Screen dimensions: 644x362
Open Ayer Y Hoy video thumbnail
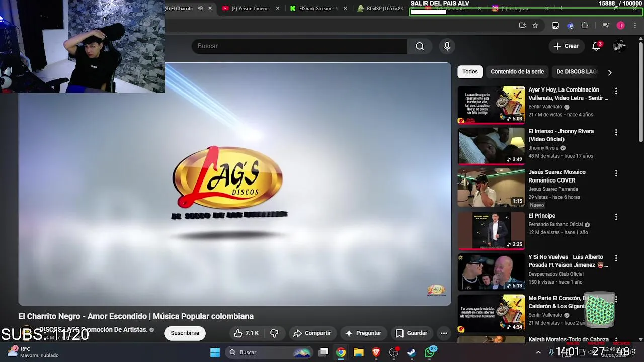[491, 105]
